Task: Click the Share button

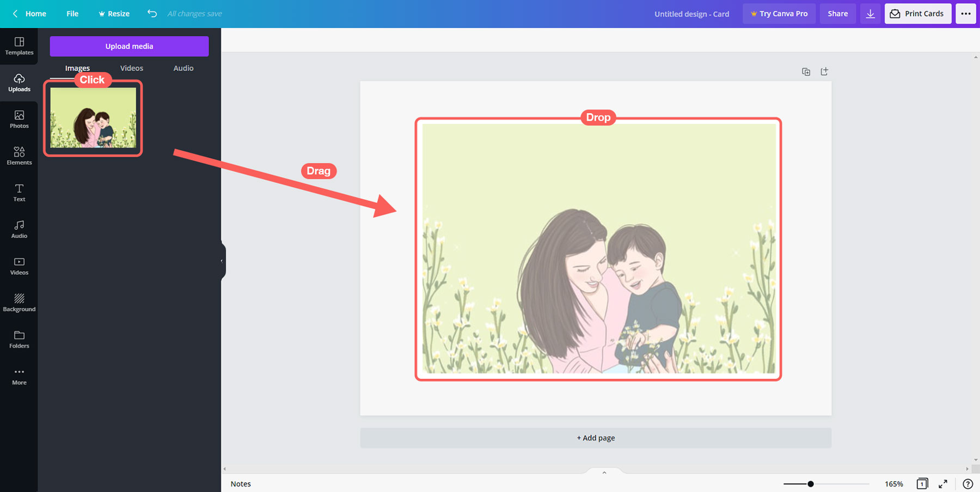Action: coord(837,14)
